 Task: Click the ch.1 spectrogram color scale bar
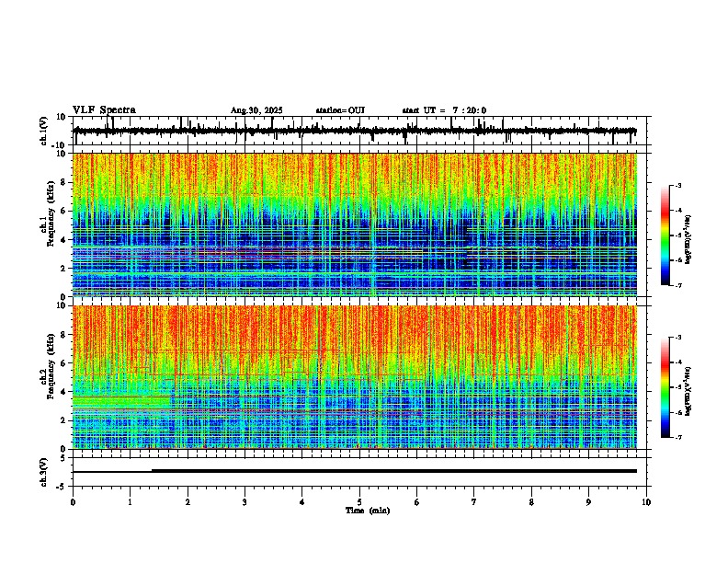pyautogui.click(x=665, y=236)
